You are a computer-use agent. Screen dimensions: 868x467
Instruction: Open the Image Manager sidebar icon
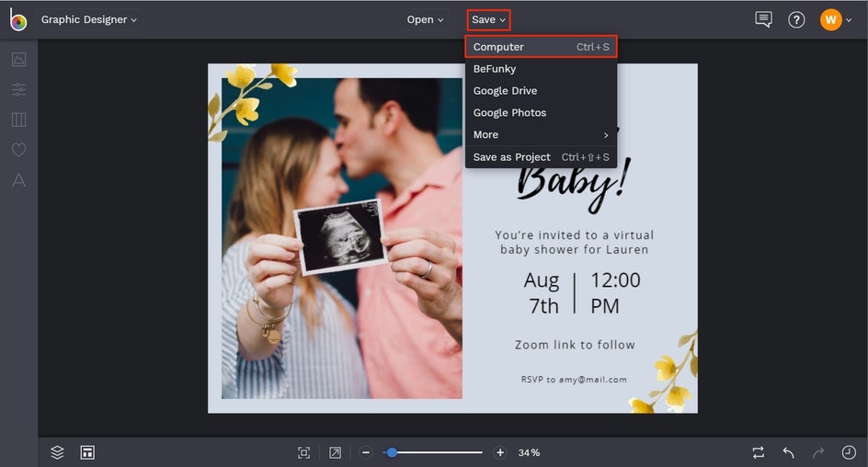18,59
